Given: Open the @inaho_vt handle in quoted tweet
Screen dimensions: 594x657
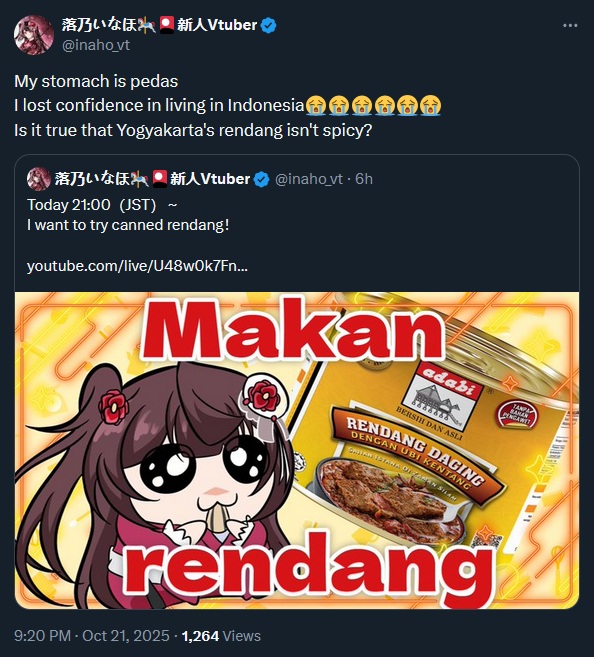Looking at the screenshot, I should [x=309, y=179].
